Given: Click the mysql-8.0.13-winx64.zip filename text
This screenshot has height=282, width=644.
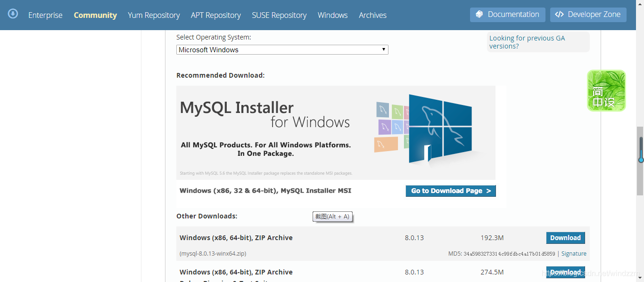Looking at the screenshot, I should coord(213,254).
